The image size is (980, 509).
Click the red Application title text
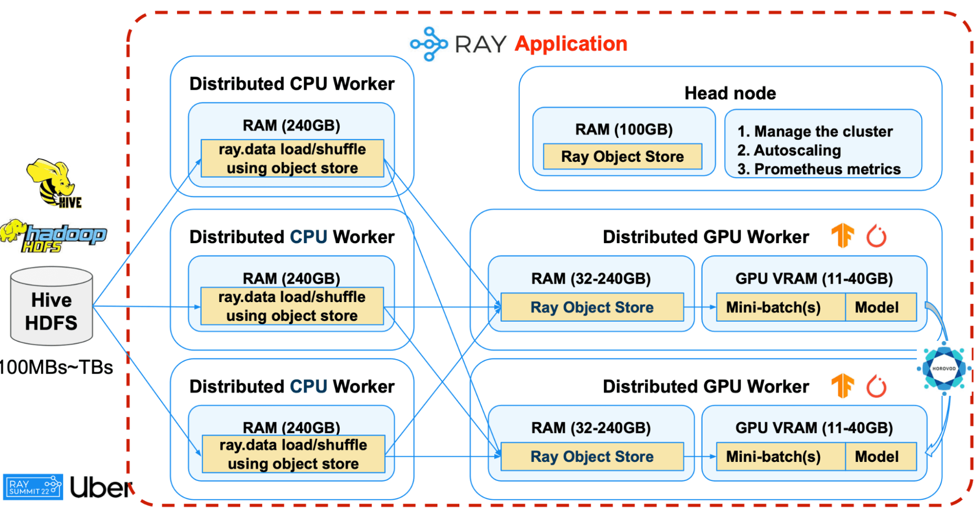point(571,44)
